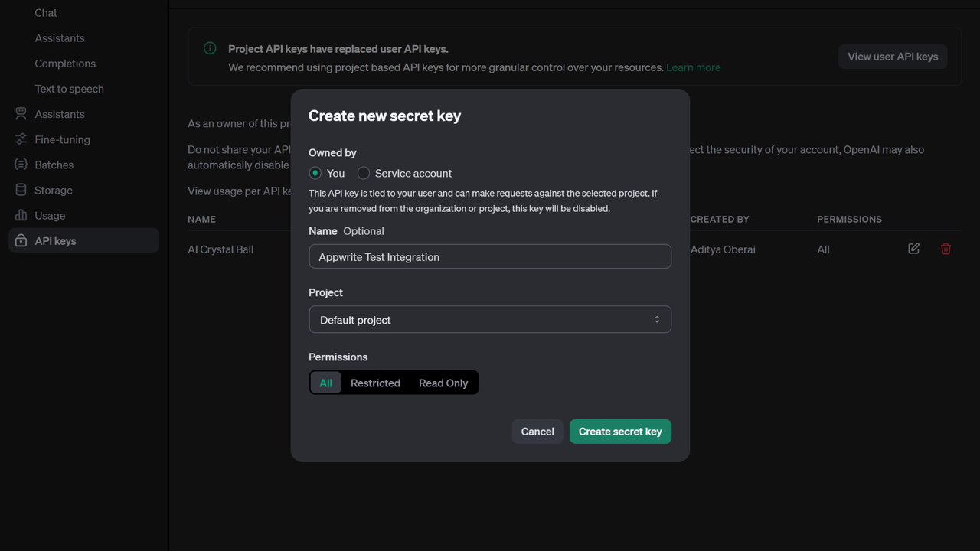Screen dimensions: 980x551
Task: Set permissions to Read Only
Action: coord(443,383)
